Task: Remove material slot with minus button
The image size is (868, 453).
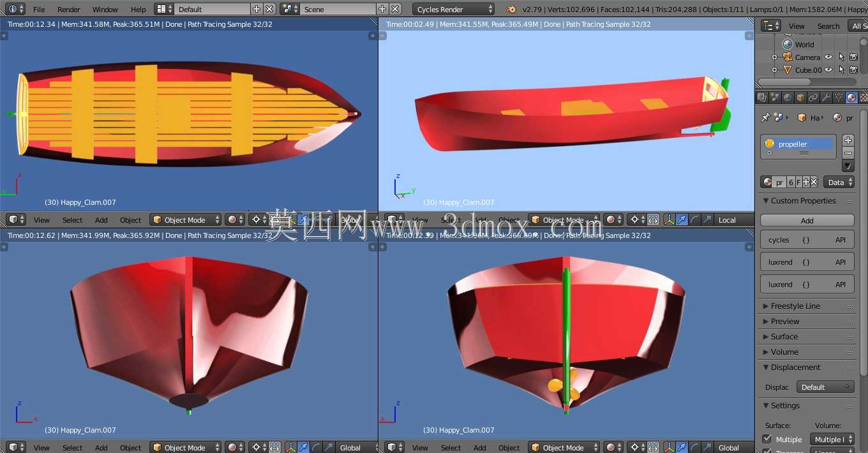Action: (848, 153)
